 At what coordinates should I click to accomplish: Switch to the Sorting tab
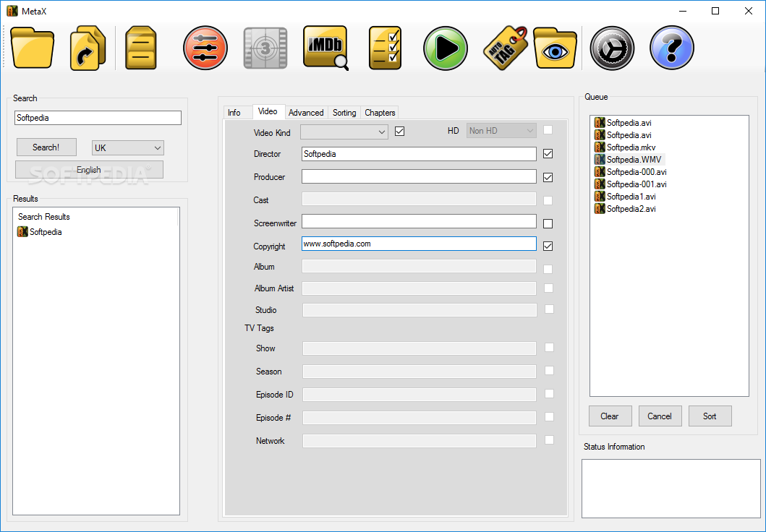click(344, 112)
